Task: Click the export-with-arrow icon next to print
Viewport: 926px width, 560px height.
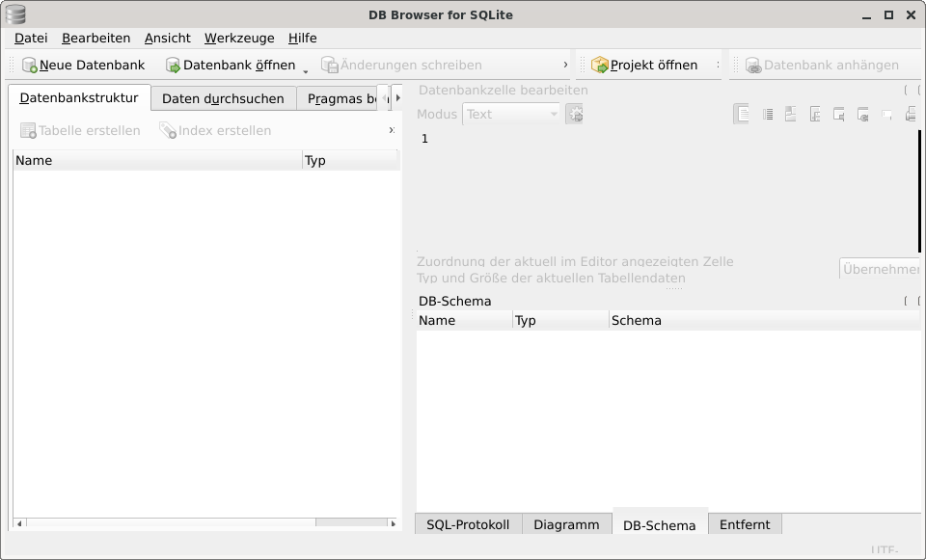Action: (x=862, y=114)
